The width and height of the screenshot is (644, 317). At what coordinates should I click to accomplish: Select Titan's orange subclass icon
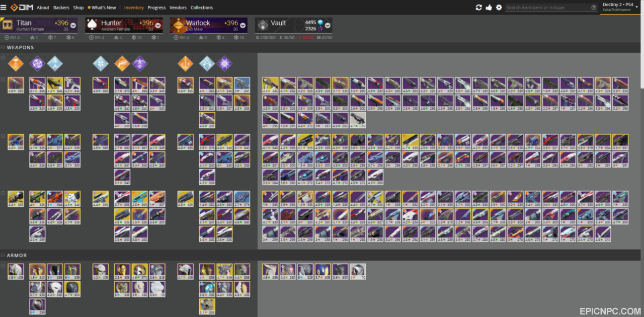tap(16, 63)
